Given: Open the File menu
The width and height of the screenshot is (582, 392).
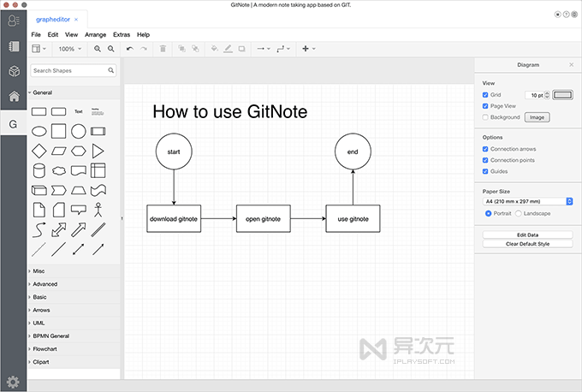Looking at the screenshot, I should [36, 34].
